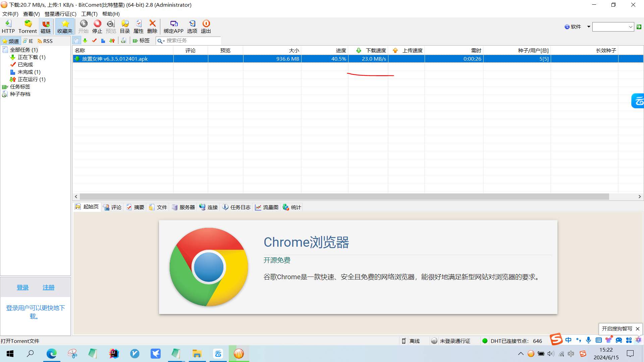Screen dimensions: 644x362
Task: Open the download 目录 folder icon
Action: point(125,26)
